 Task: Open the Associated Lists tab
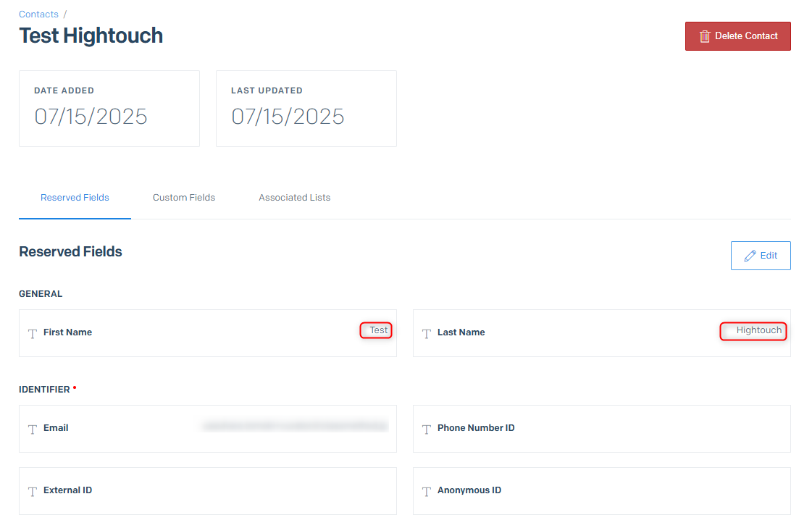coord(294,197)
